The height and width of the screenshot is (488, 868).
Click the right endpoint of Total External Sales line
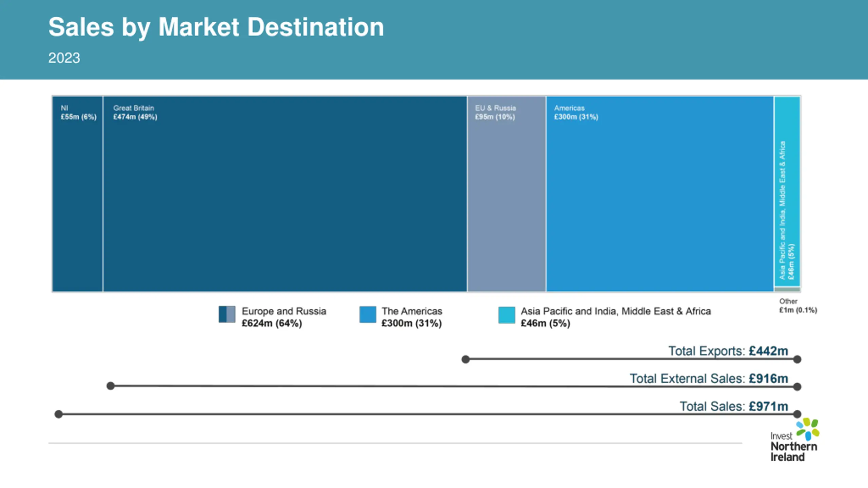pyautogui.click(x=797, y=387)
